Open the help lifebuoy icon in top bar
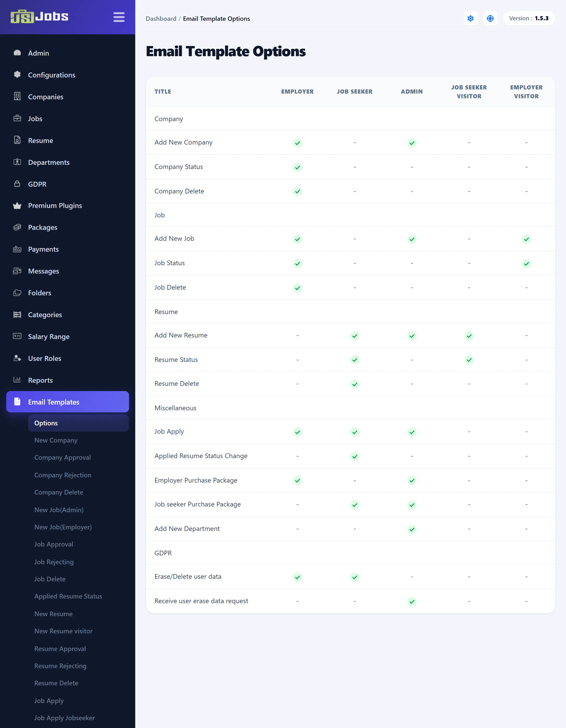Image resolution: width=566 pixels, height=728 pixels. pyautogui.click(x=490, y=18)
